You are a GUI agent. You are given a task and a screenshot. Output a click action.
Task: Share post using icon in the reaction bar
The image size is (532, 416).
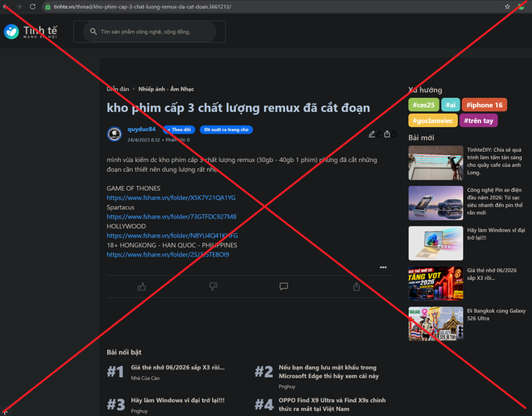(x=357, y=286)
